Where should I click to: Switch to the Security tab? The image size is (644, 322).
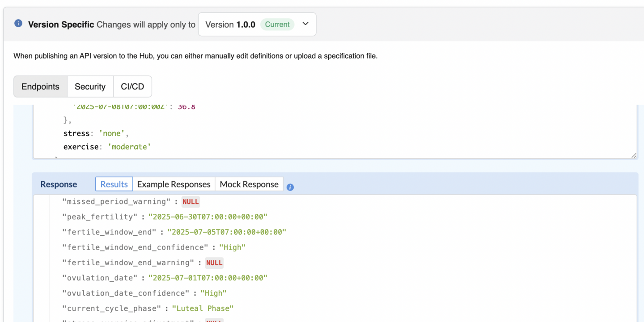[90, 86]
